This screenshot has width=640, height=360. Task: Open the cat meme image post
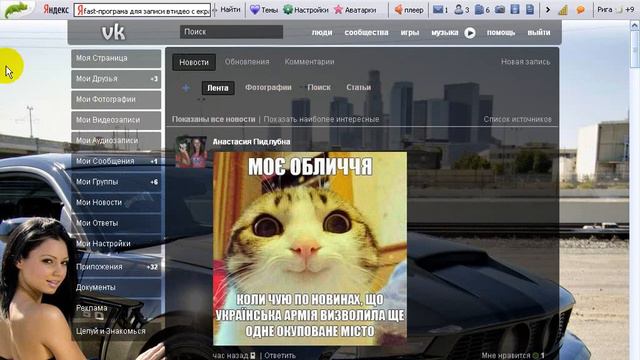[310, 249]
